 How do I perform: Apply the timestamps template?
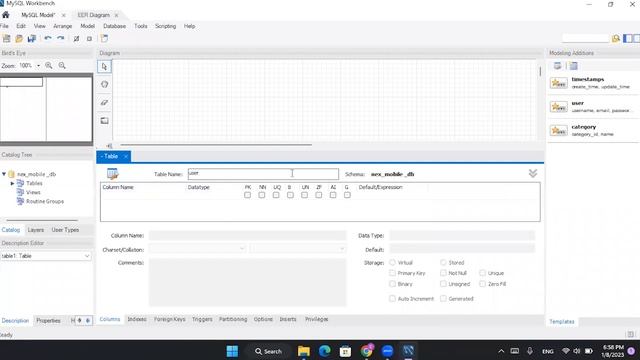pos(594,83)
